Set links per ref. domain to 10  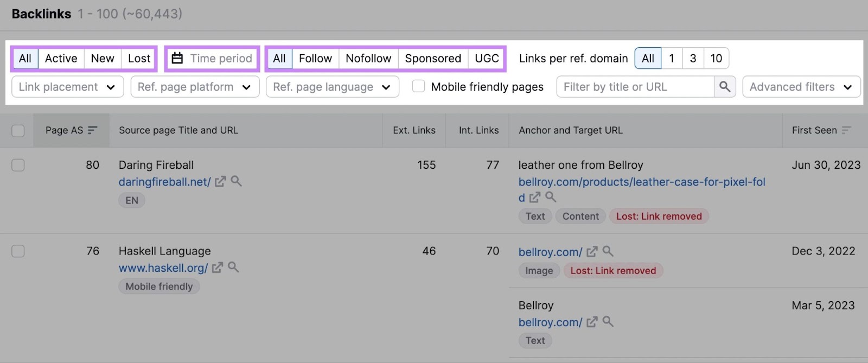coord(716,59)
